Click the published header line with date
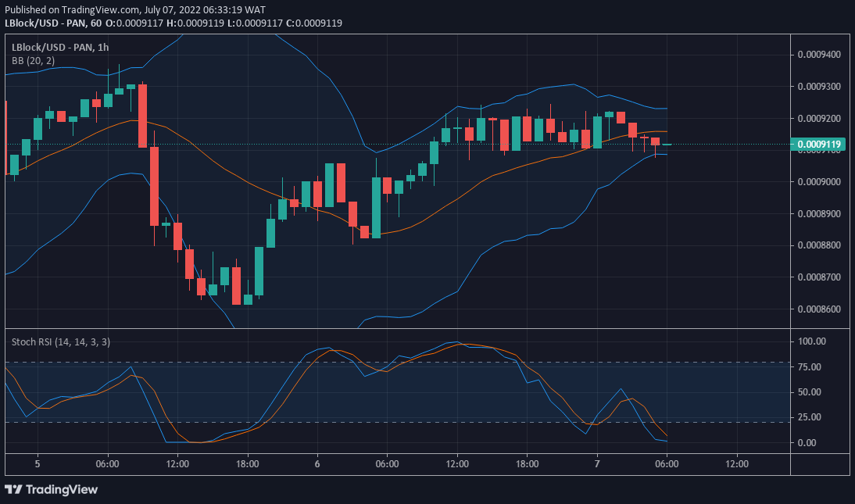Image resolution: width=855 pixels, height=504 pixels. pyautogui.click(x=135, y=10)
